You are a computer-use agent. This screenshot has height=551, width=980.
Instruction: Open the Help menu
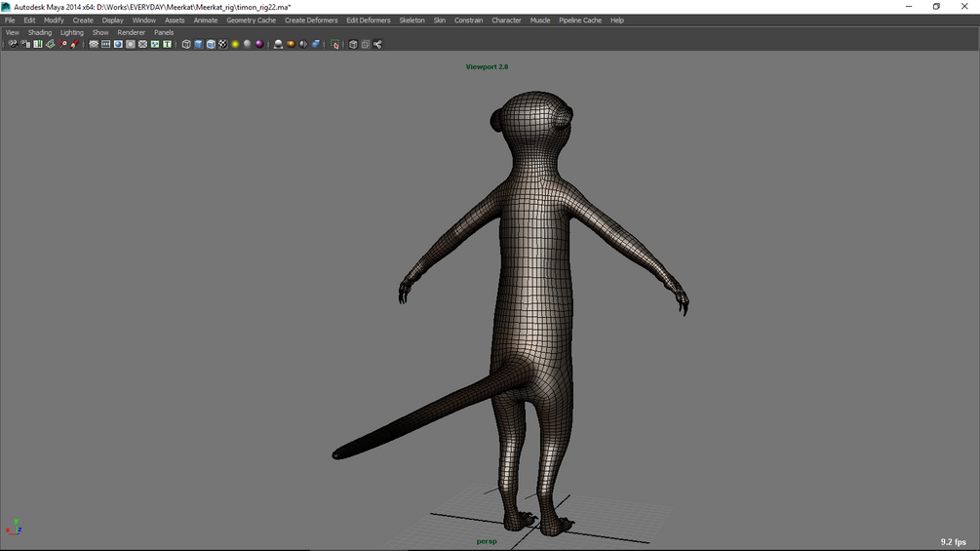pos(617,20)
